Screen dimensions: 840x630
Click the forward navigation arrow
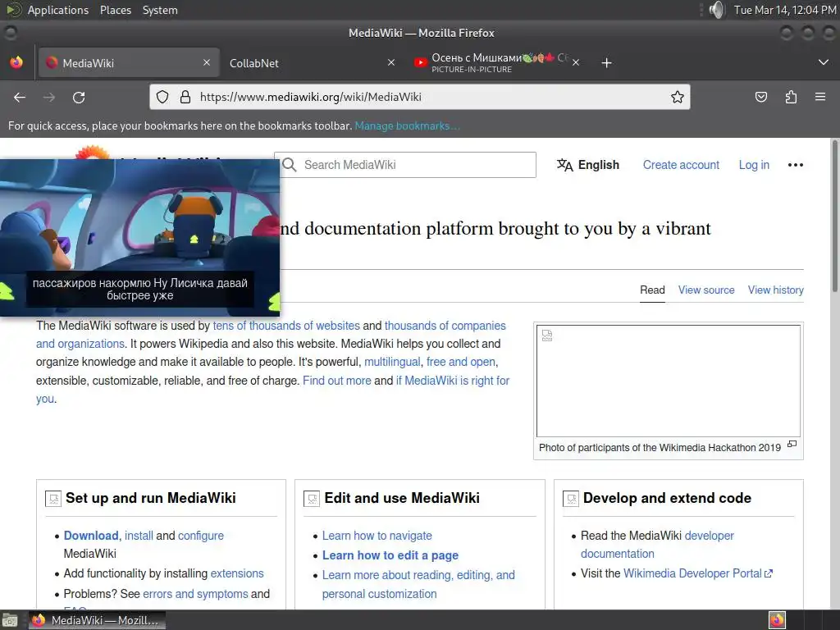point(49,97)
